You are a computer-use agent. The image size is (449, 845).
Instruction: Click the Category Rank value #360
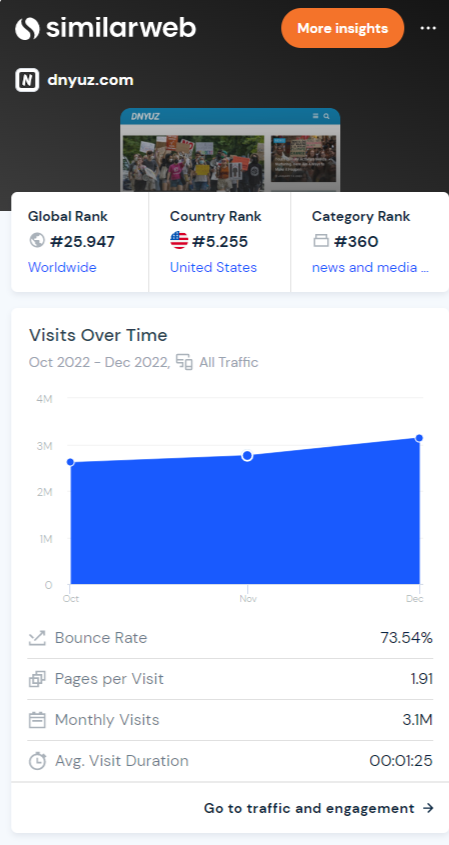point(356,241)
